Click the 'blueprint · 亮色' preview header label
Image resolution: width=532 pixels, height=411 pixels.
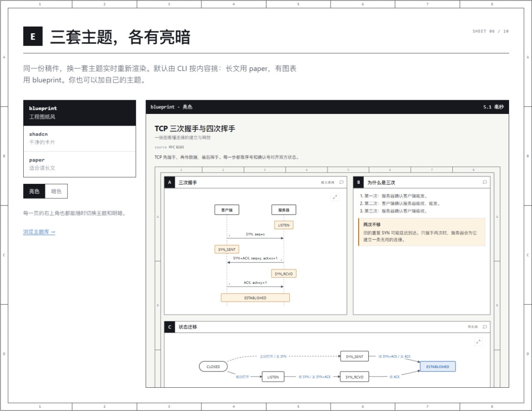click(x=171, y=107)
